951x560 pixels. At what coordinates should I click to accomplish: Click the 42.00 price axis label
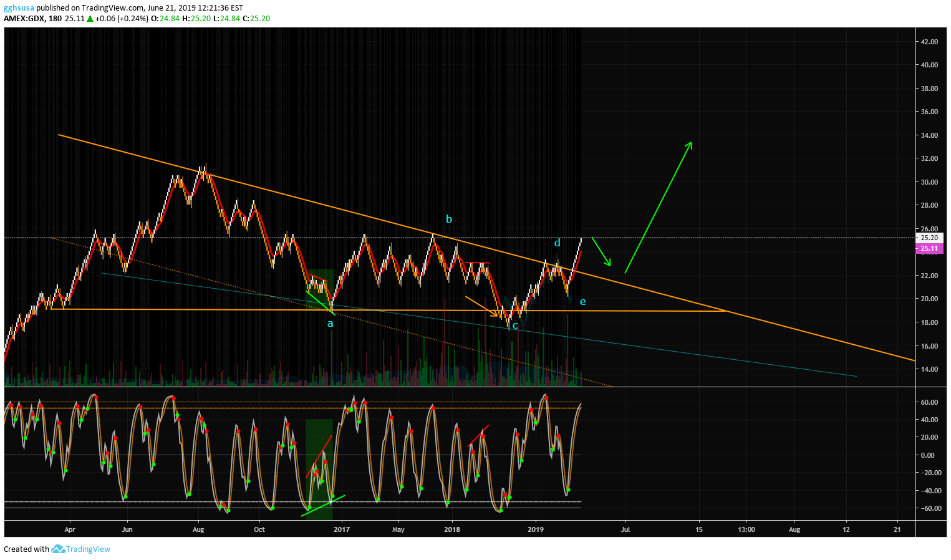click(x=929, y=42)
